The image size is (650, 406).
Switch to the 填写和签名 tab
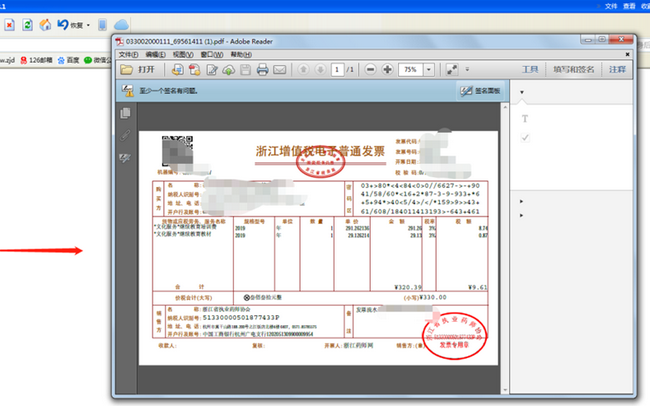point(573,70)
